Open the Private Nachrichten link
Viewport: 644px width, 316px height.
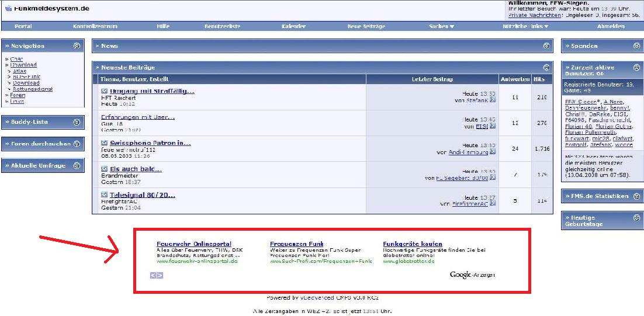(535, 15)
